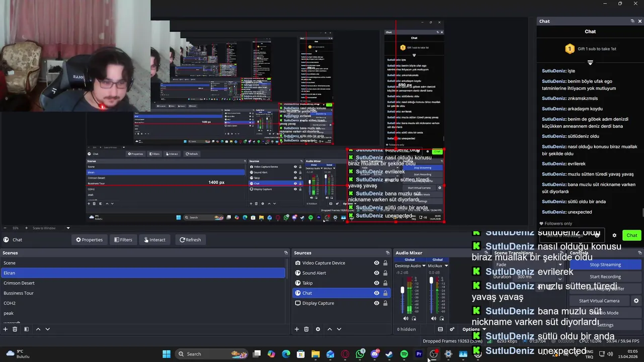Pop out the Chat dock
This screenshot has height=362, width=644.
632,21
